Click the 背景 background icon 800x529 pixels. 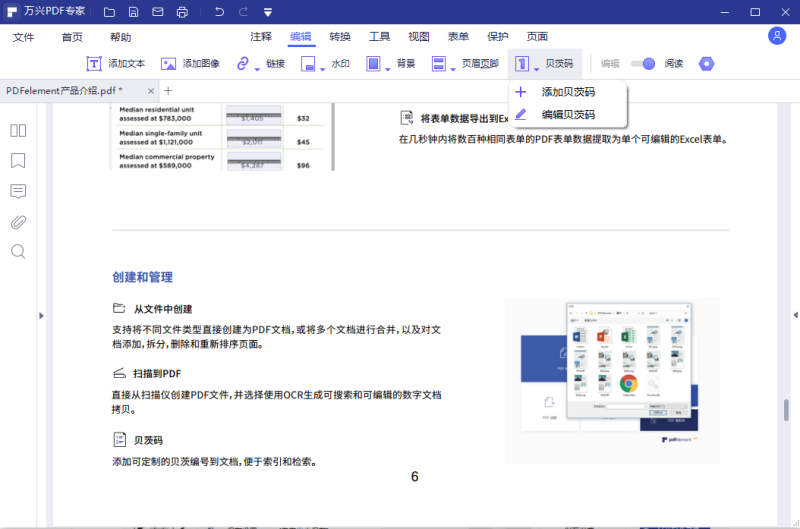click(x=373, y=64)
